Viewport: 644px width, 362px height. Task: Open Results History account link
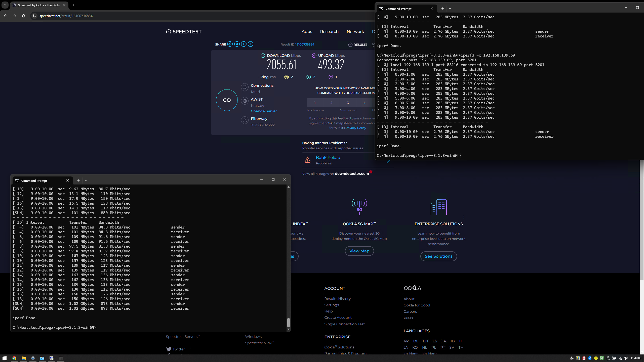[x=337, y=299]
